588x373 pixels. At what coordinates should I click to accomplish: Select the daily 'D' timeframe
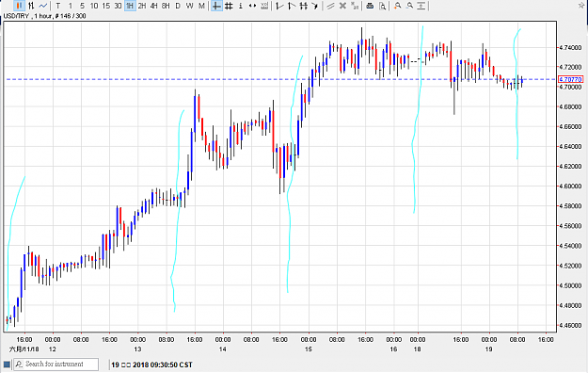(x=178, y=6)
